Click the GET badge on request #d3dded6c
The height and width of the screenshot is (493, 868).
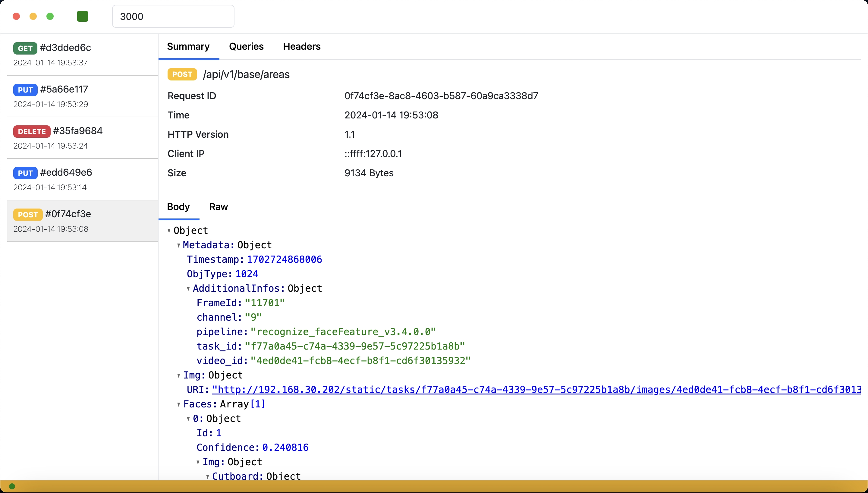pyautogui.click(x=25, y=48)
